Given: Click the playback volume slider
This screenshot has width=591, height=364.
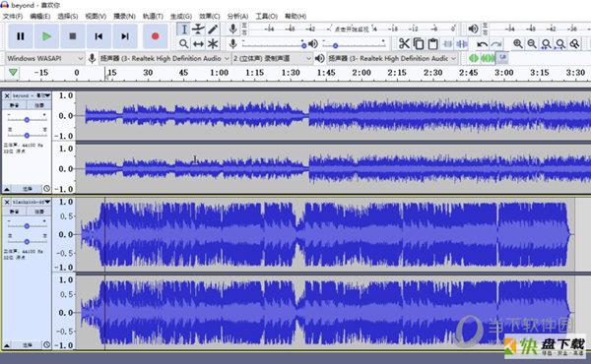Looking at the screenshot, I should pos(355,45).
